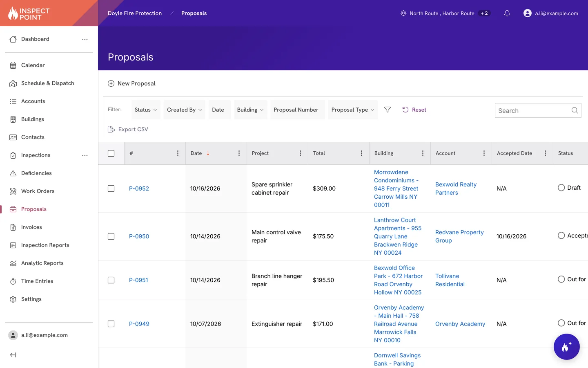The width and height of the screenshot is (588, 368).
Task: Open Dashboard more options ellipsis
Action: tap(85, 39)
